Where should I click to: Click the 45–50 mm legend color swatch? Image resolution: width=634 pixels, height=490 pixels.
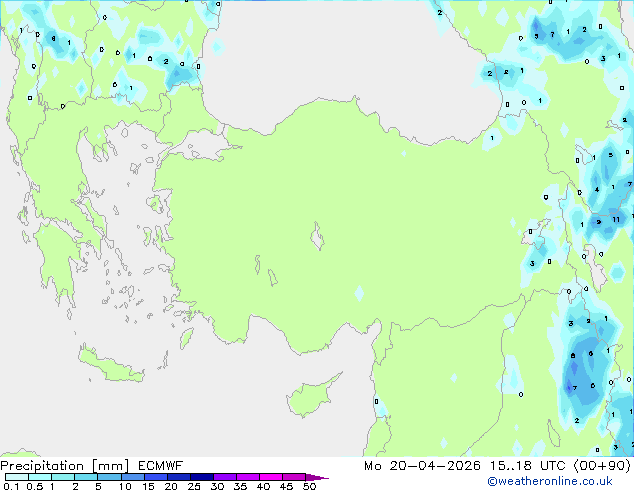(x=294, y=477)
